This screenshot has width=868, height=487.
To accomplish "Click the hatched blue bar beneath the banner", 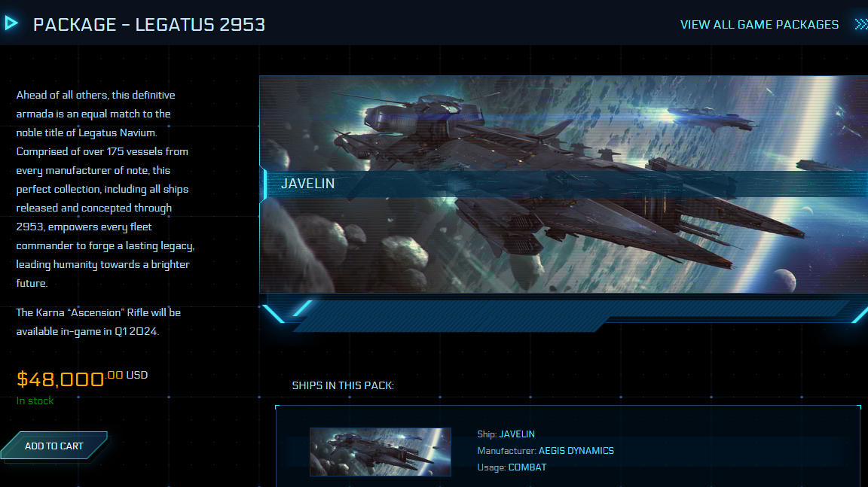I will click(570, 316).
